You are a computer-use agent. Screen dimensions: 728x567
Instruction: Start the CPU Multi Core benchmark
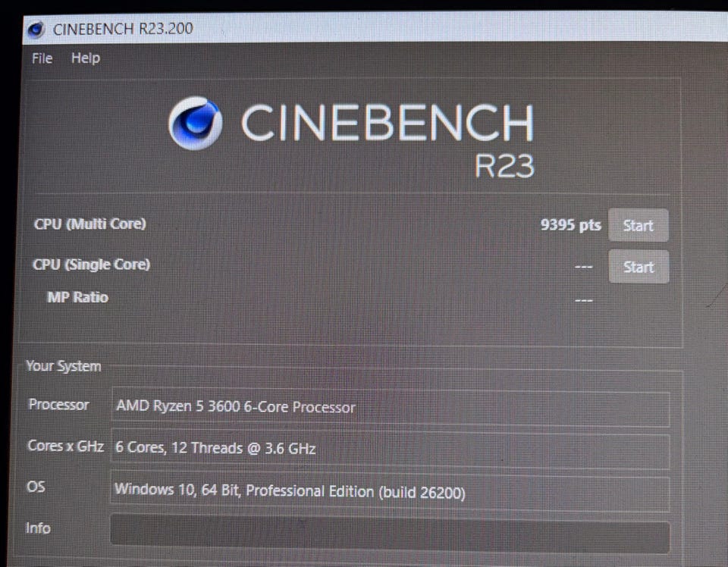[x=639, y=225]
